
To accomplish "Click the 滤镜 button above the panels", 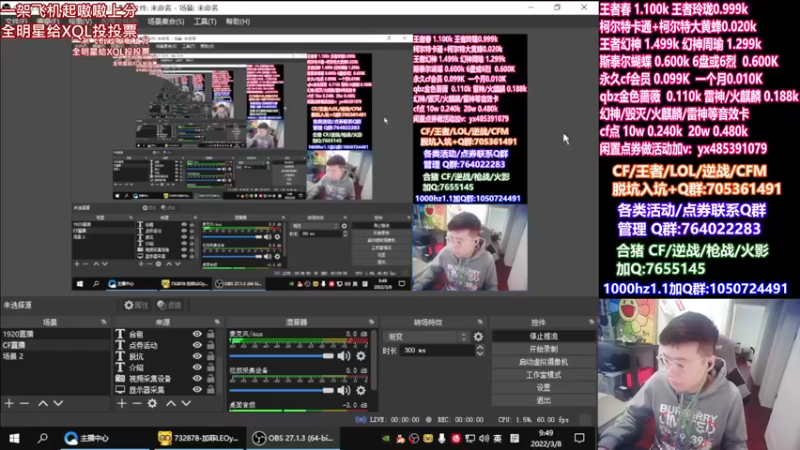I will pyautogui.click(x=170, y=305).
